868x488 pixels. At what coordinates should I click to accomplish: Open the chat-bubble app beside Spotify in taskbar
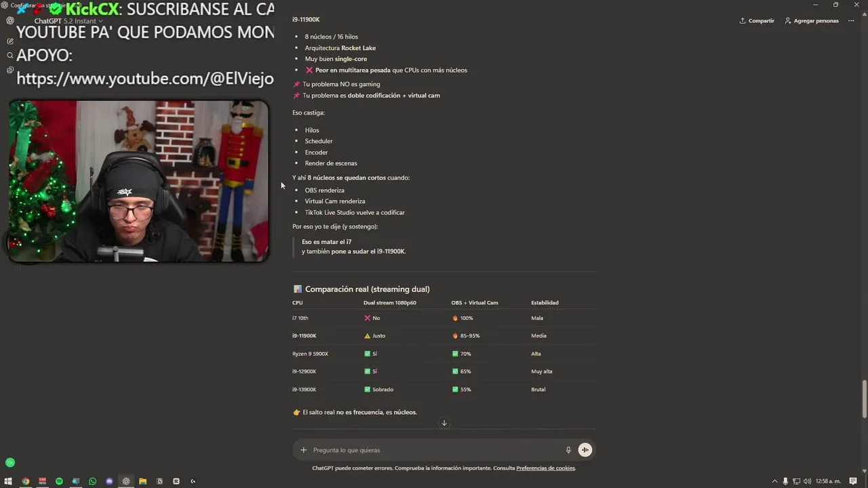76,481
